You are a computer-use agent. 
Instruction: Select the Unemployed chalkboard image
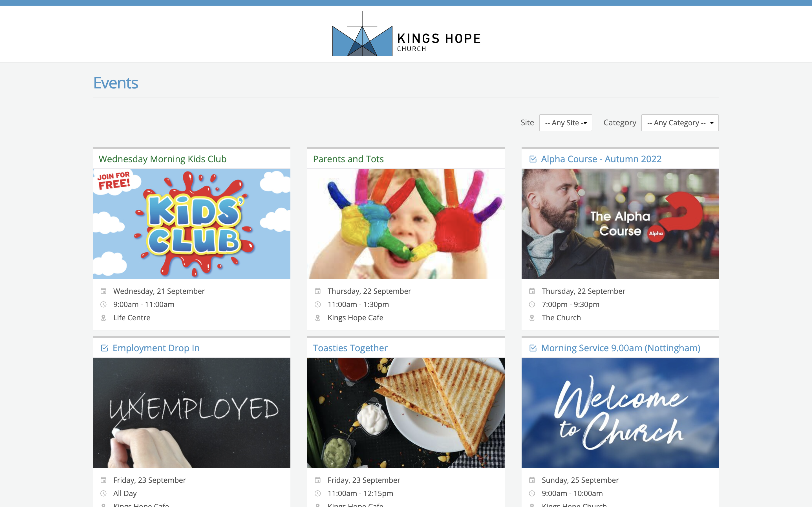coord(192,413)
